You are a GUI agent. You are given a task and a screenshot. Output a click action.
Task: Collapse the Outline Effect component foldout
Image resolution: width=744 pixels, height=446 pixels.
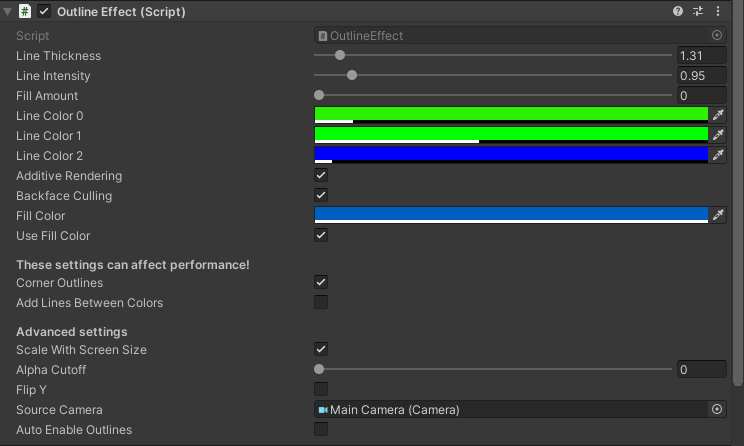(x=8, y=11)
